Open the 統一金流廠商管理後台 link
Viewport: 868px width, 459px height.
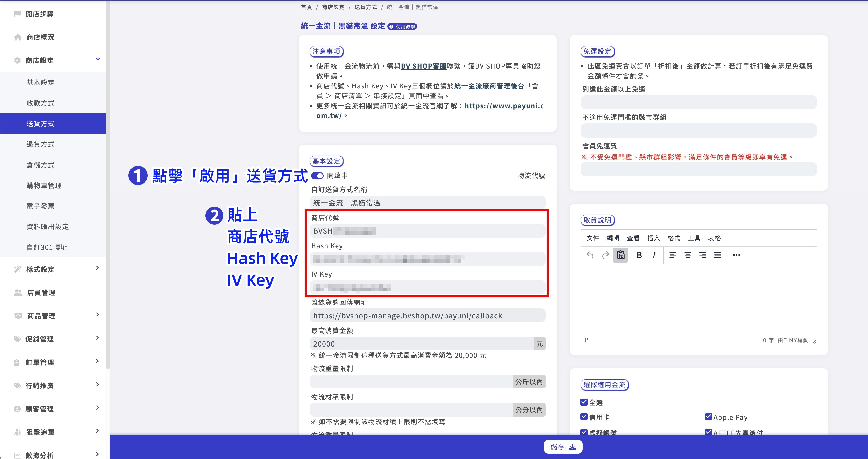(x=489, y=86)
